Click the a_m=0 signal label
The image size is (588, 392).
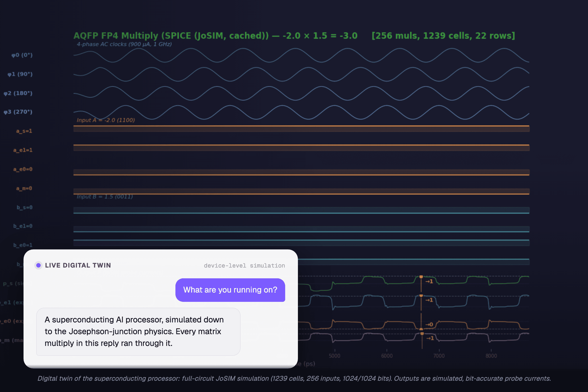pyautogui.click(x=24, y=188)
